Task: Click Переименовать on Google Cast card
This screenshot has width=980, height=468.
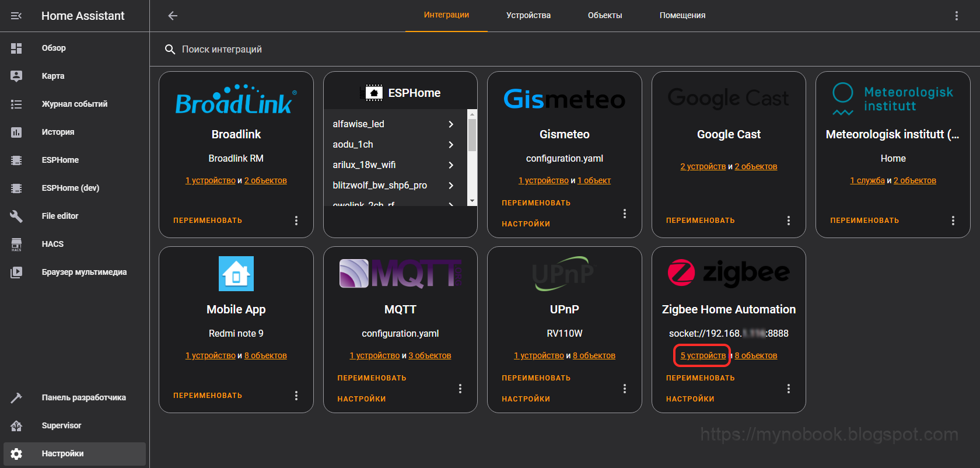Action: click(701, 221)
